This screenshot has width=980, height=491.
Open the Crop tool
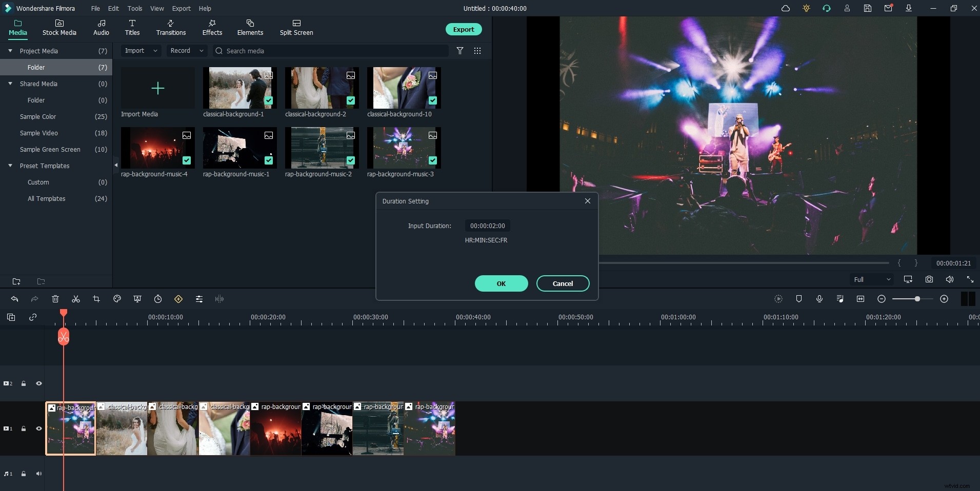point(97,299)
